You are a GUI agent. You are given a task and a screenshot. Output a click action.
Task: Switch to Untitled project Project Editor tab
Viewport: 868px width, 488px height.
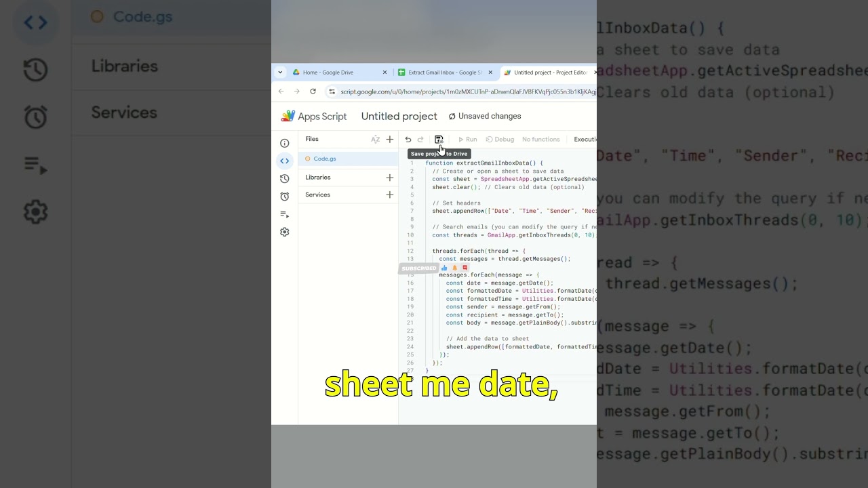(549, 73)
